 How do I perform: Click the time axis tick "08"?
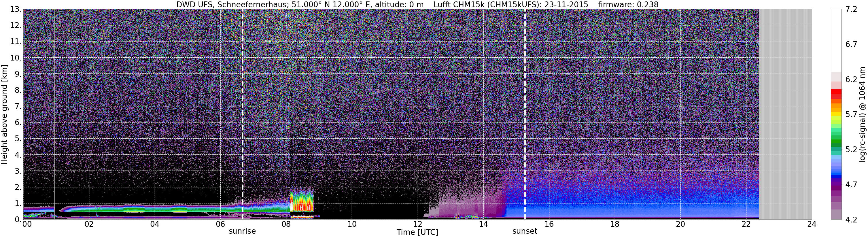286,224
